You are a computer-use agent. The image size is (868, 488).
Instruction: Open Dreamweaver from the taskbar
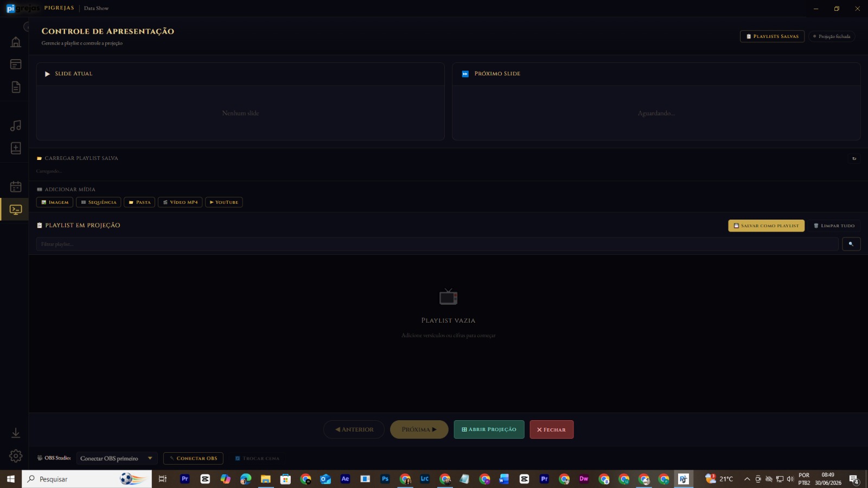pyautogui.click(x=584, y=479)
